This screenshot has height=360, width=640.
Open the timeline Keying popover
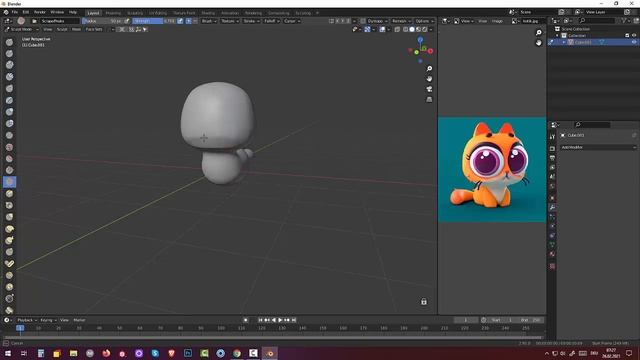point(48,320)
